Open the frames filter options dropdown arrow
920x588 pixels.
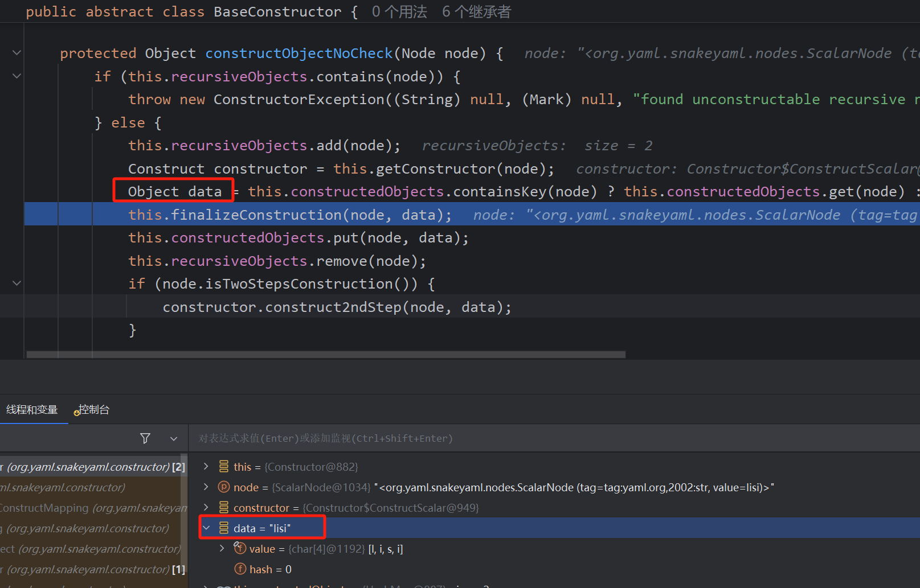[174, 438]
